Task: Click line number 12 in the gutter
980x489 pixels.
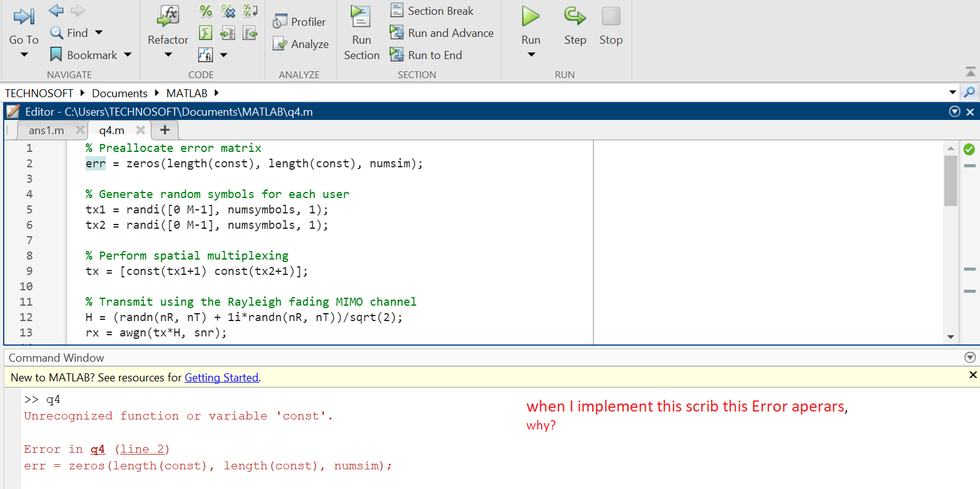Action: coord(26,317)
